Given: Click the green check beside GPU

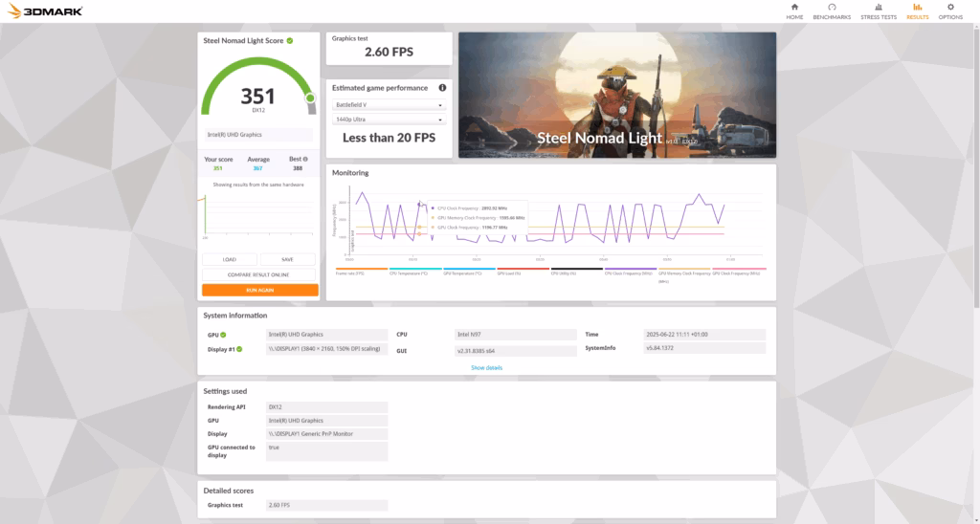Looking at the screenshot, I should coord(223,335).
